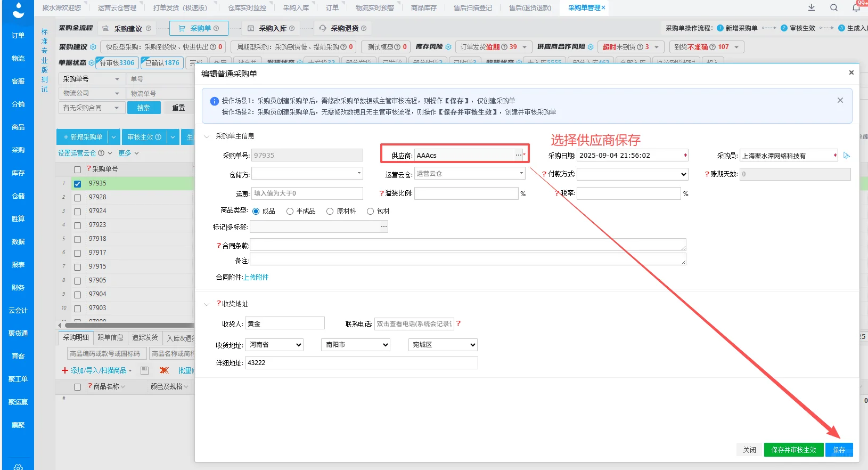Select the 原材料 product type radio
The height and width of the screenshot is (470, 868).
click(x=330, y=212)
